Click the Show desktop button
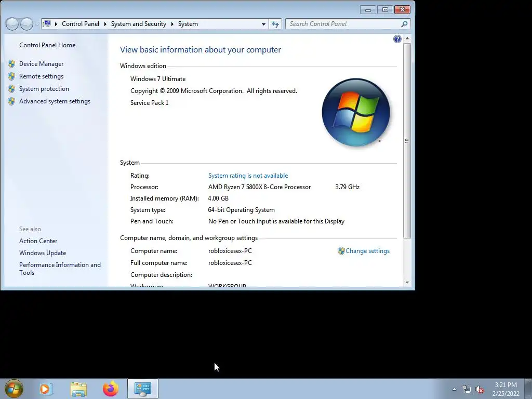The image size is (532, 399). pos(528,389)
